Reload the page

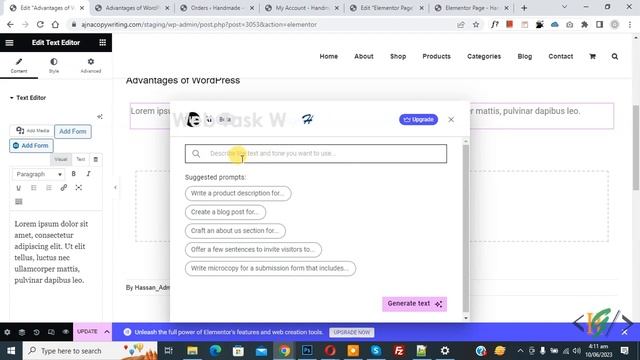click(40, 24)
